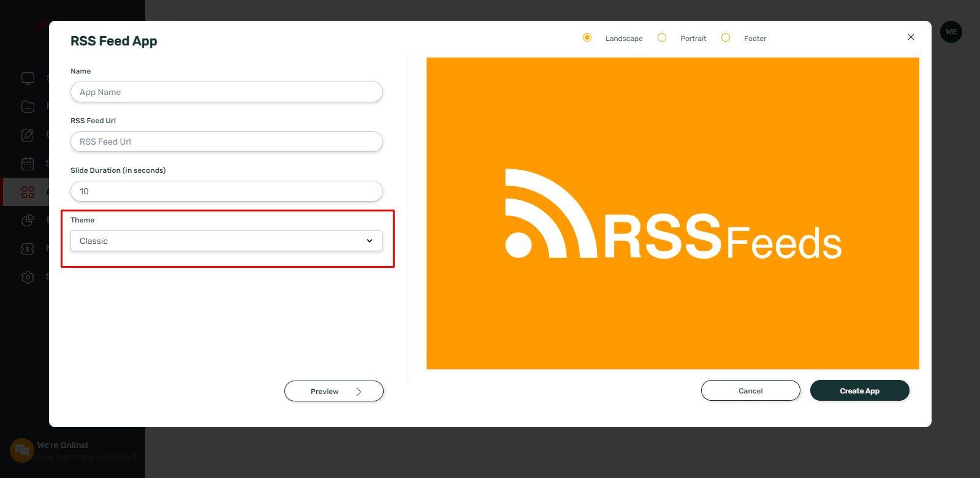
Task: Open the live chat bubble icon
Action: click(22, 450)
